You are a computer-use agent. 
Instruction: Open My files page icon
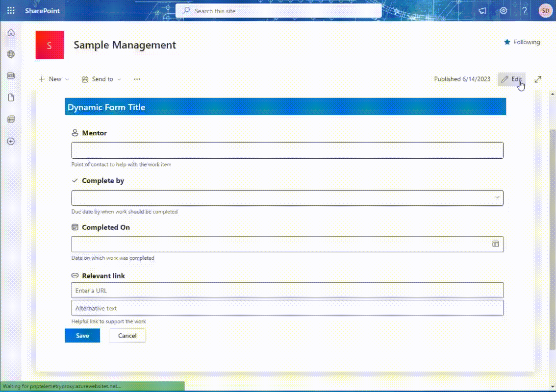pyautogui.click(x=11, y=98)
